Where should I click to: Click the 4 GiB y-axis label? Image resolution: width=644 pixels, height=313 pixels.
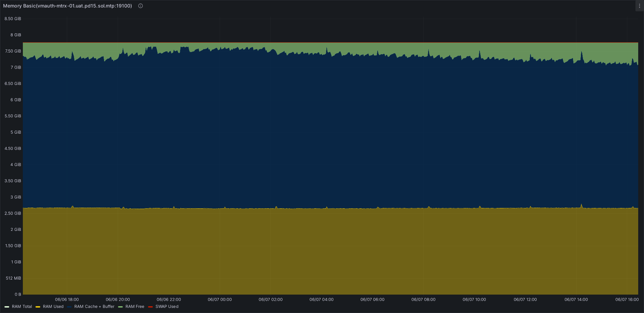[x=16, y=165]
